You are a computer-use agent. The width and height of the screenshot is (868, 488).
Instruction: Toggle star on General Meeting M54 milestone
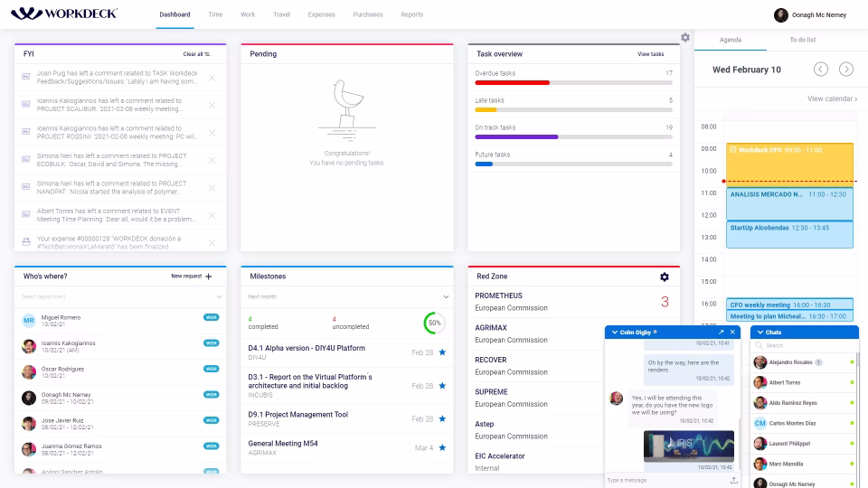442,448
